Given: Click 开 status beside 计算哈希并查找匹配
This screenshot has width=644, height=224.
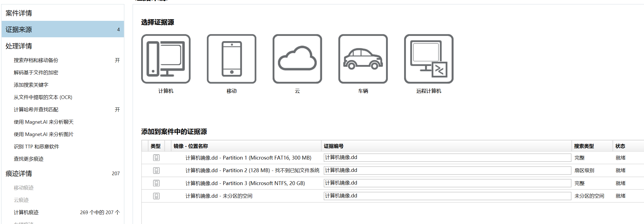Looking at the screenshot, I should click(x=117, y=110).
